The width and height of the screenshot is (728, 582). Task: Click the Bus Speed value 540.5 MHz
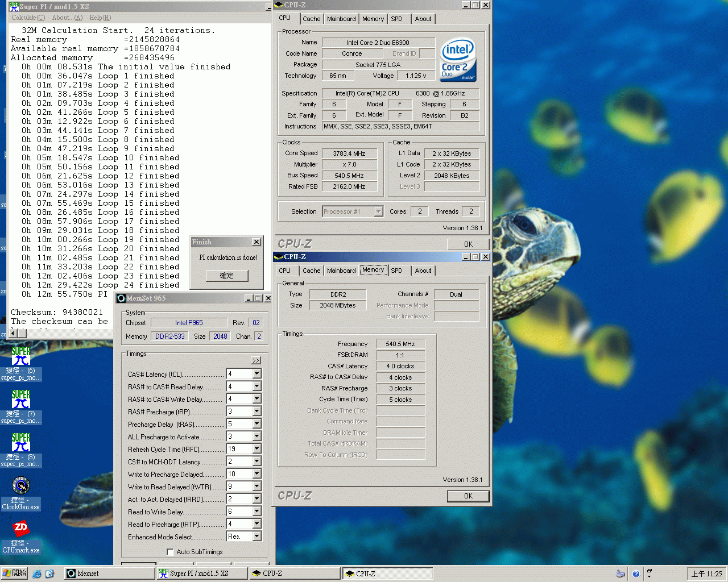tap(349, 176)
